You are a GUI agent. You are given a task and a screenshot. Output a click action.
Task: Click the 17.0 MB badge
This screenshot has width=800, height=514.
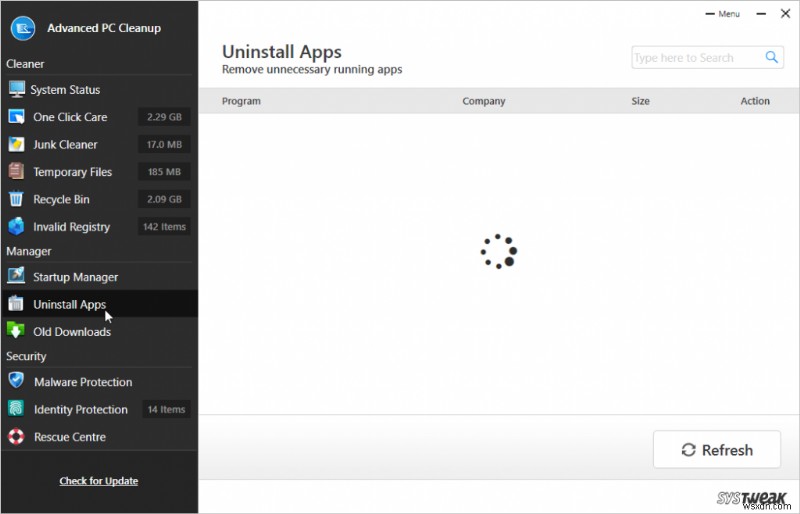pos(164,144)
